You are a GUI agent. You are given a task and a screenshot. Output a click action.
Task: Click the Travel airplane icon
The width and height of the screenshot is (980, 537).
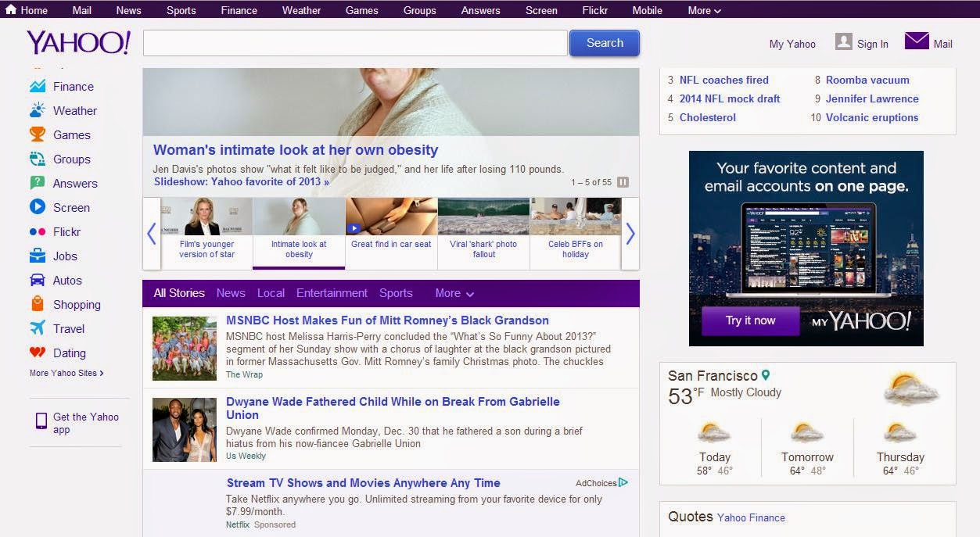pos(38,328)
